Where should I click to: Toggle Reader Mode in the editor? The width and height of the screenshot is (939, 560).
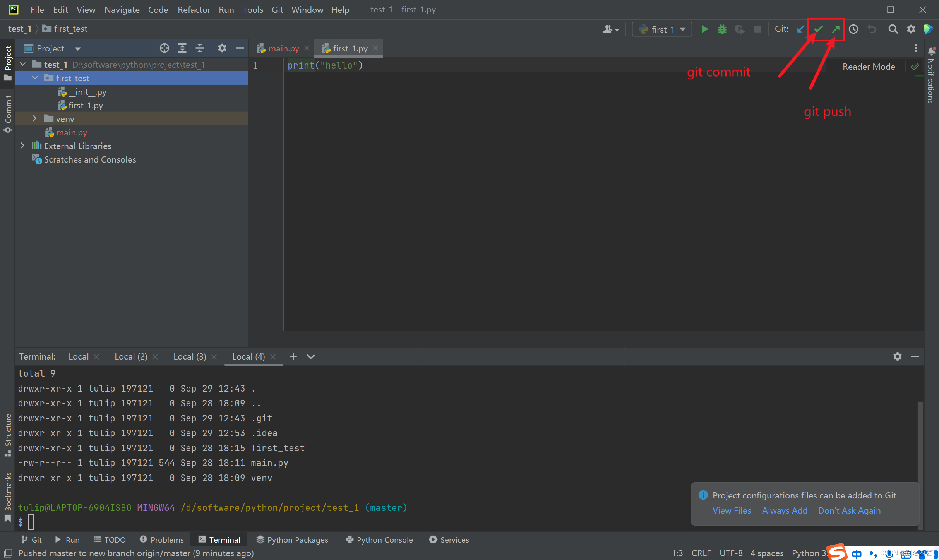pos(869,67)
